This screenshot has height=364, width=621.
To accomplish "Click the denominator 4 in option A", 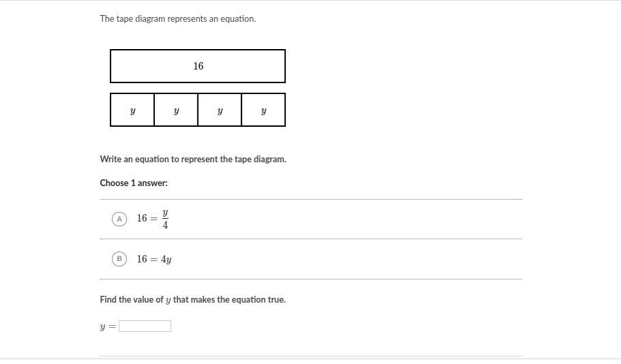I will [x=165, y=225].
